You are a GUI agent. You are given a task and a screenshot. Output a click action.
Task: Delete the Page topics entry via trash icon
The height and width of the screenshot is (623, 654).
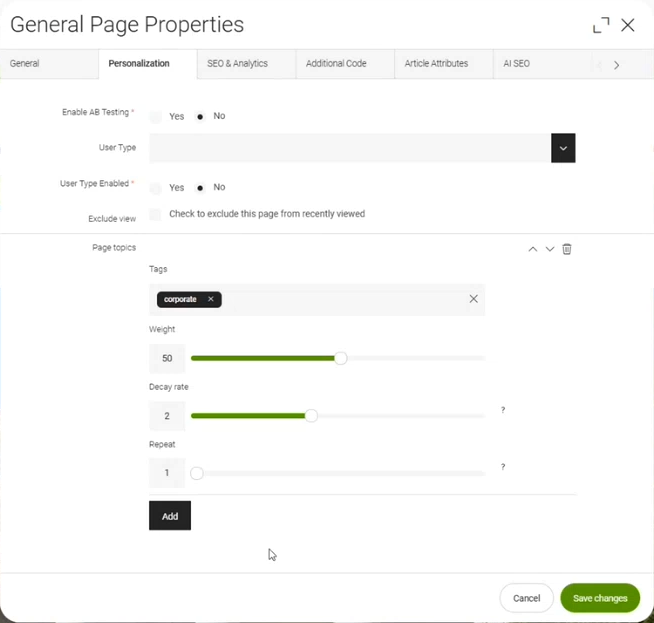pyautogui.click(x=567, y=249)
